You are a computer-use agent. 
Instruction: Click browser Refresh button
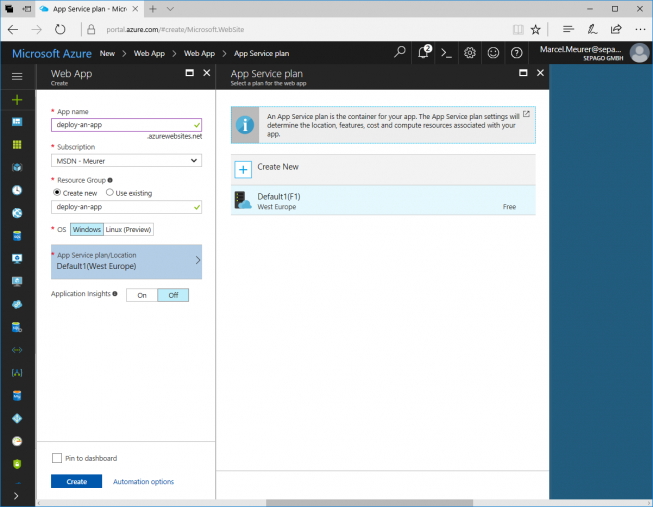(x=60, y=30)
